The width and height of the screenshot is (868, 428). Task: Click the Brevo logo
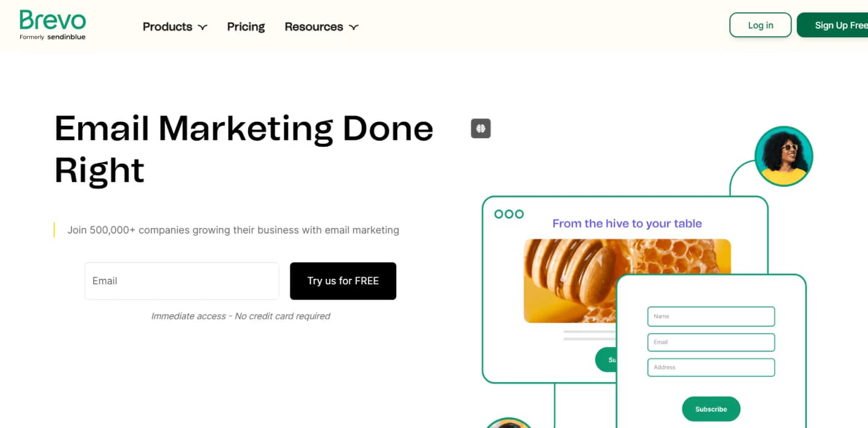52,24
